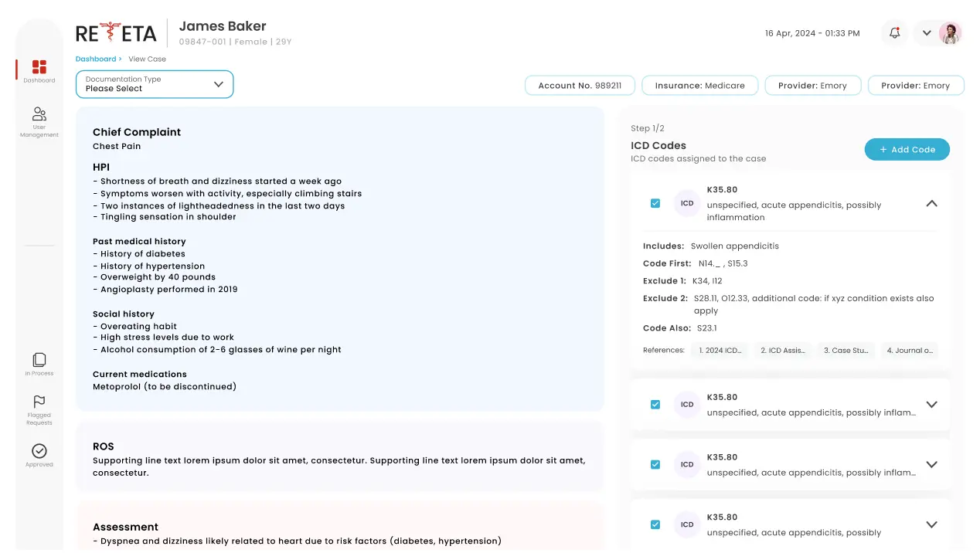
Task: Open the Approved checkmark icon
Action: click(39, 451)
